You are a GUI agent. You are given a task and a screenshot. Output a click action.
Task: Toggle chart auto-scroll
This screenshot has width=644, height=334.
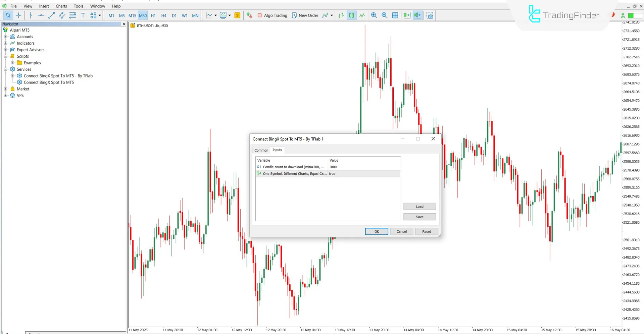coord(406,15)
